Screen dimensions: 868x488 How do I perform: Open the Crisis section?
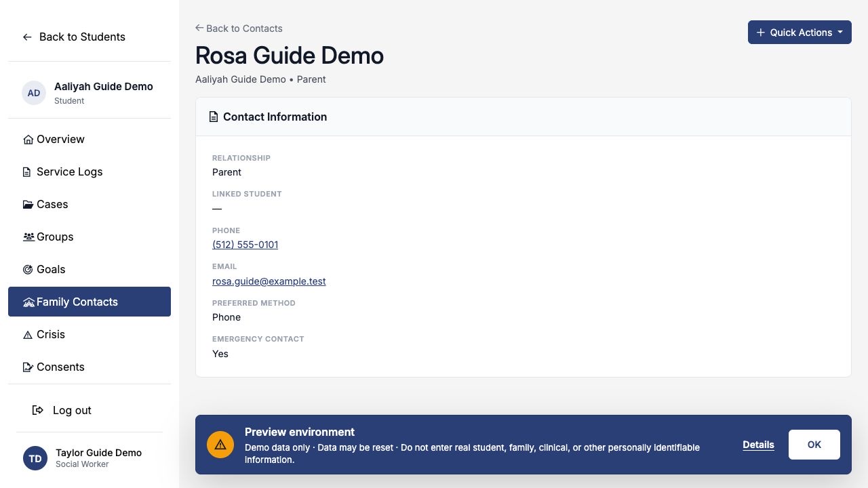pos(90,334)
